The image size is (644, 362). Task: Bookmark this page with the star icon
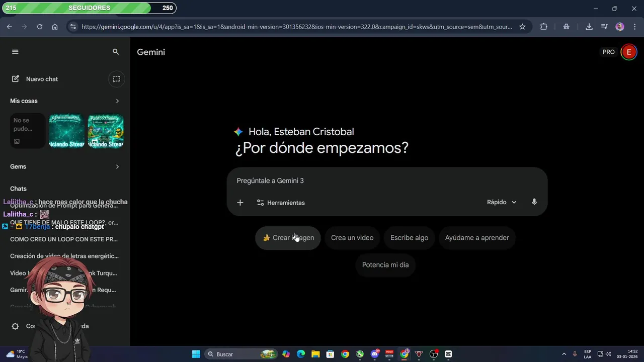pos(522,27)
